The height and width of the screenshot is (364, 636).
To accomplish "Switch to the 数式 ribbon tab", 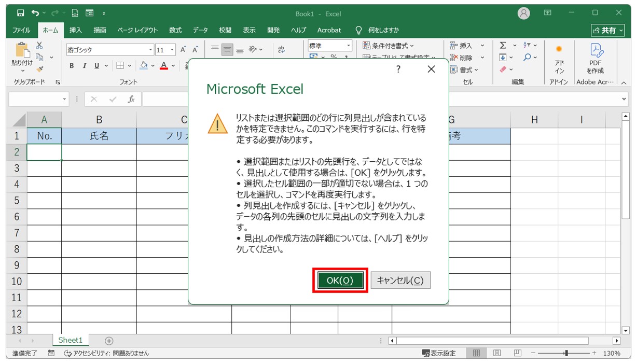I will 175,30.
